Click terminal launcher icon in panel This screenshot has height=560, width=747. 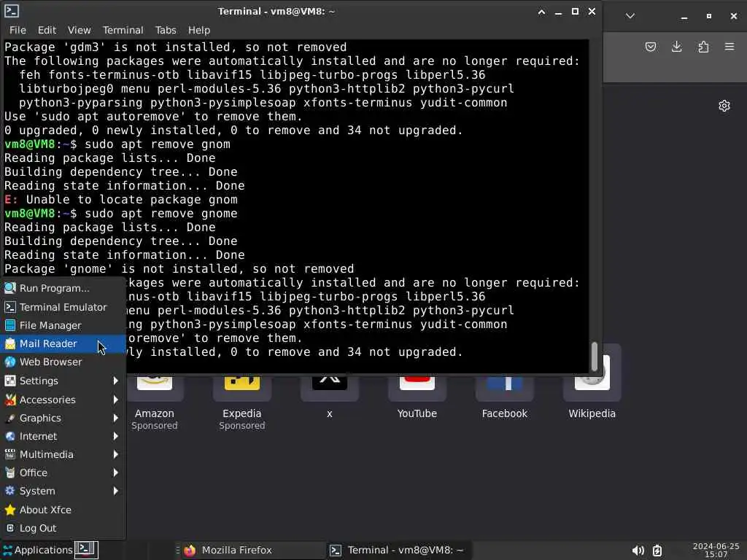tap(87, 550)
